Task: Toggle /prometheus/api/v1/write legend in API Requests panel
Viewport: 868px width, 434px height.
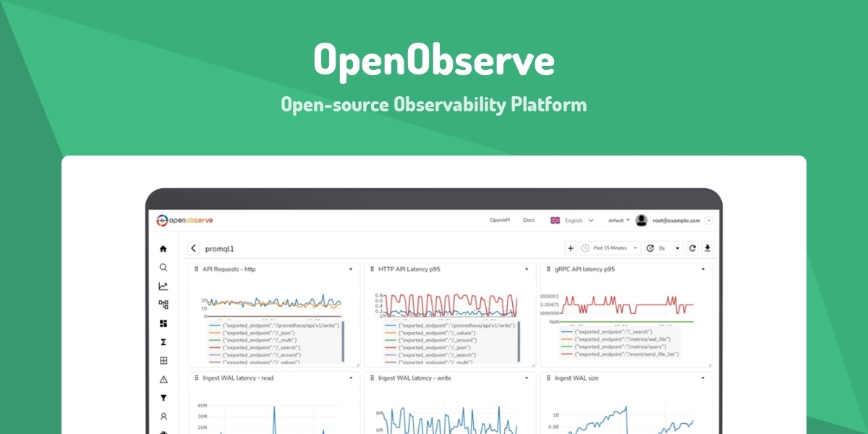Action: 273,325
